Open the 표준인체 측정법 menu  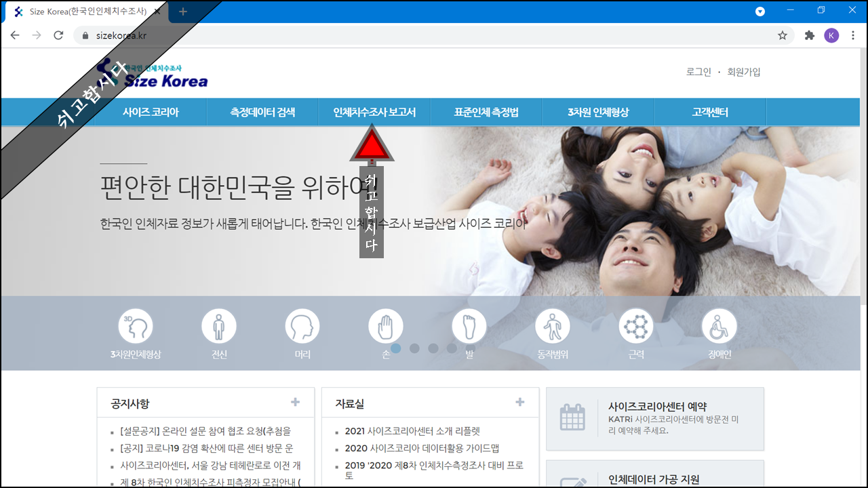point(486,113)
